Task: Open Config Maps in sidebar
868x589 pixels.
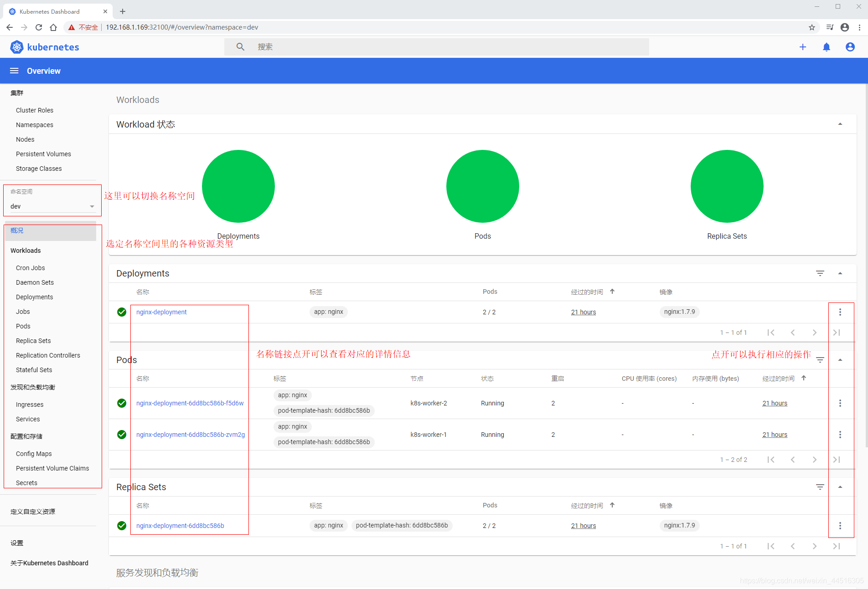Action: (x=34, y=454)
